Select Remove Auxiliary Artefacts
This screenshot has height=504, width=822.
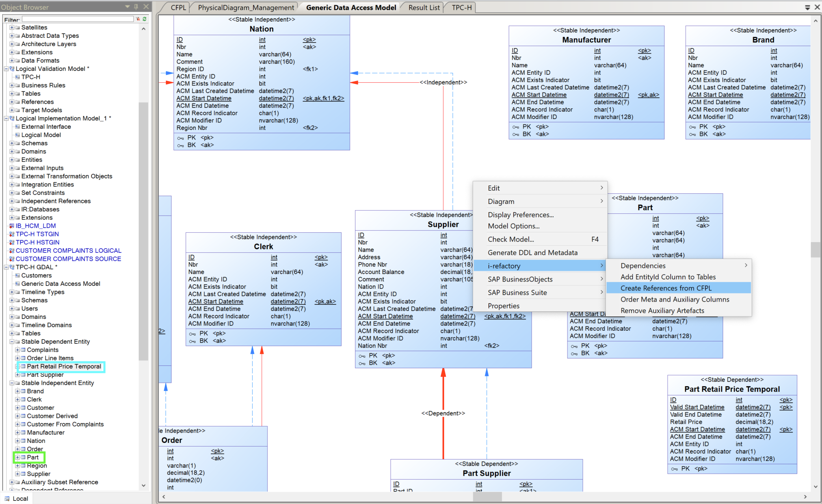click(679, 311)
